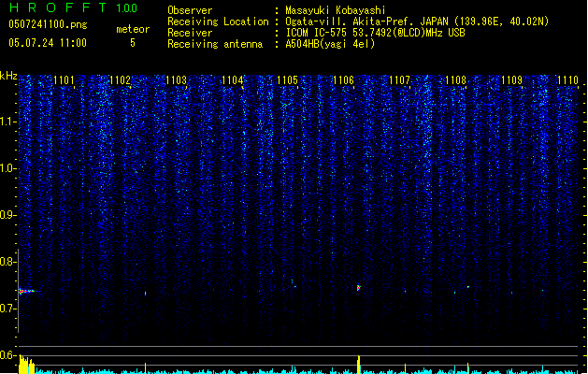Click the 'Receiving Location' label

click(218, 22)
